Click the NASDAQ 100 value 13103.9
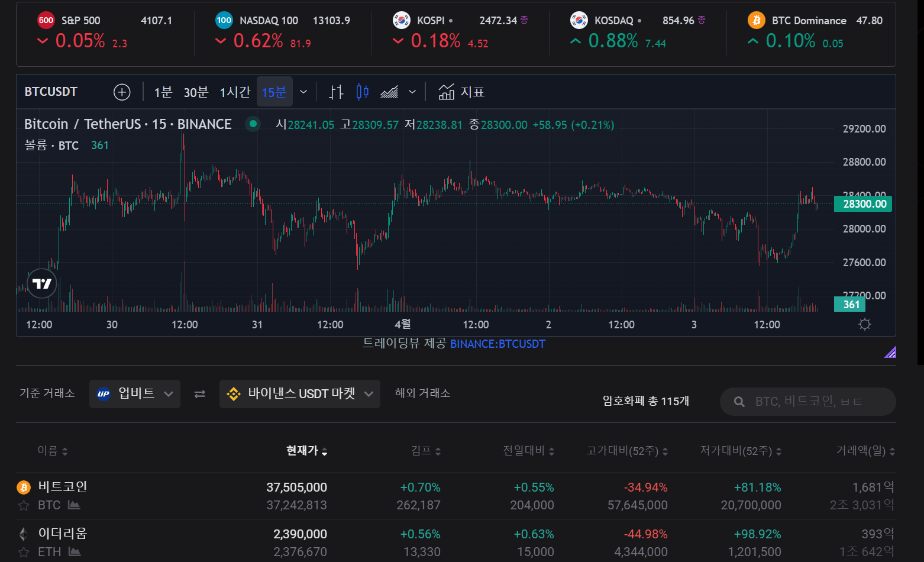Viewport: 924px width, 562px height. 331,21
